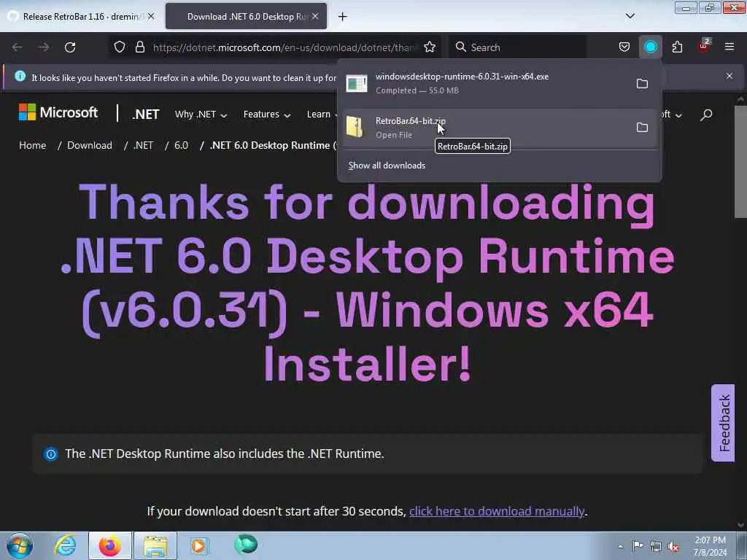Open the Firefox hamburger menu
Screen dimensions: 747x560
(729, 47)
